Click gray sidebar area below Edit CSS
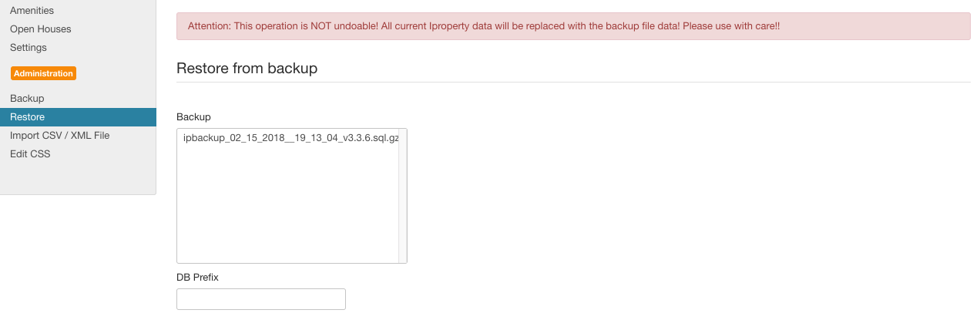Screen dimensions: 980x320 click(78, 179)
